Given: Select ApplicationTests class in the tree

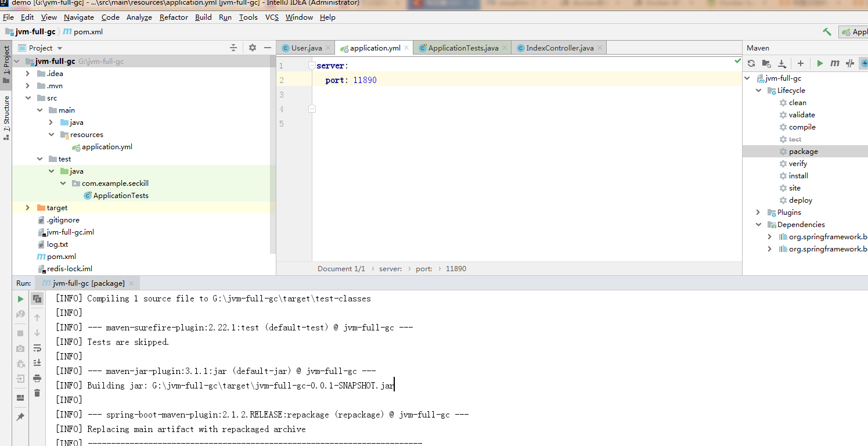Looking at the screenshot, I should click(120, 196).
